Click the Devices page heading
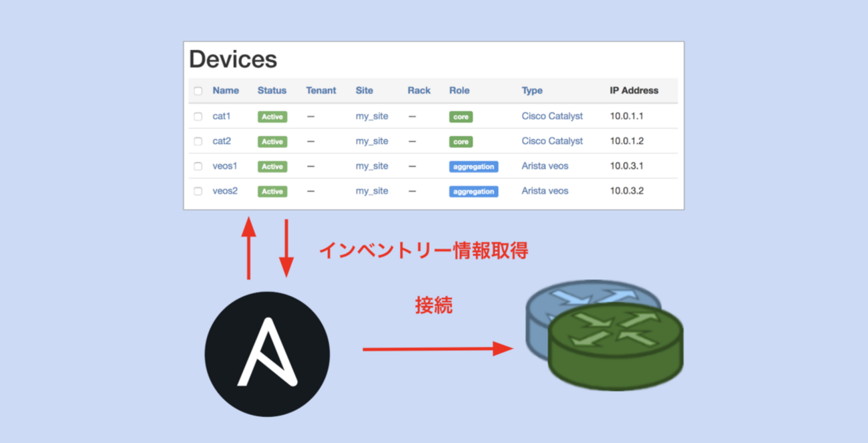Screen dimensions: 868x443 pyautogui.click(x=233, y=59)
